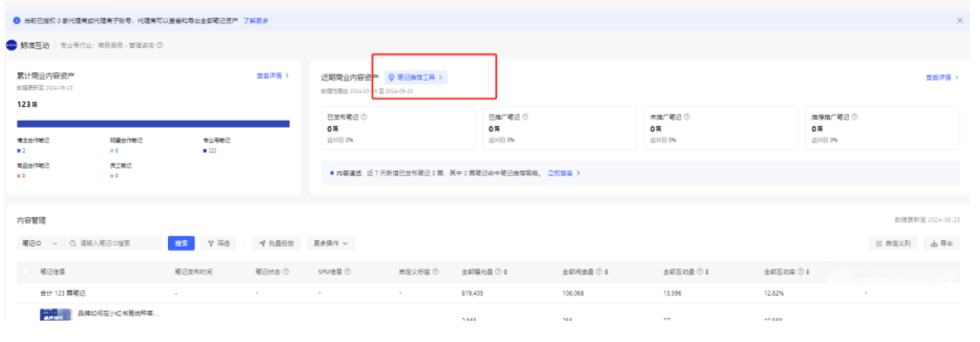Screen dimensions: 980x342
Task: Click help icon beside 全部曝光量 column
Action: 498,272
